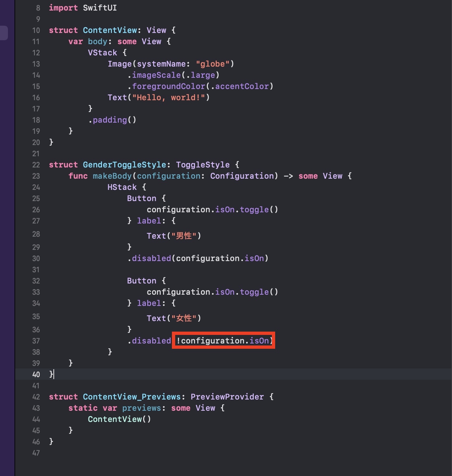Click "toggle" call on line 33
452x476 pixels.
[254, 292]
